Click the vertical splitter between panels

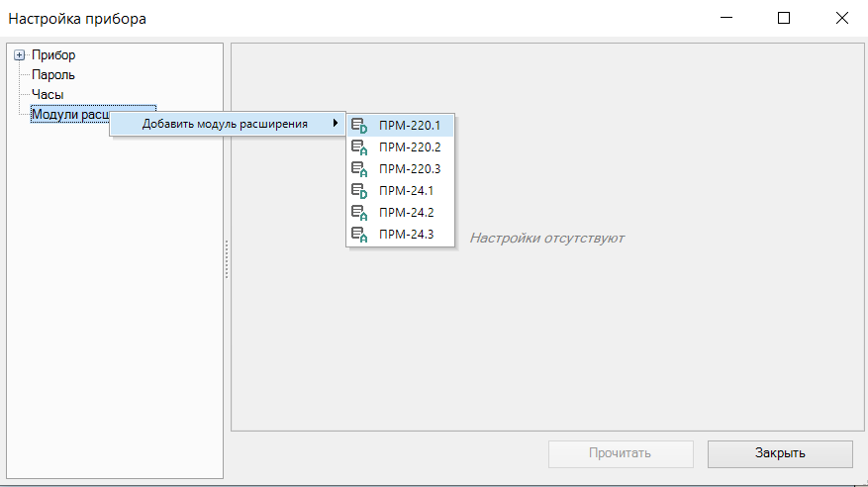click(x=227, y=259)
